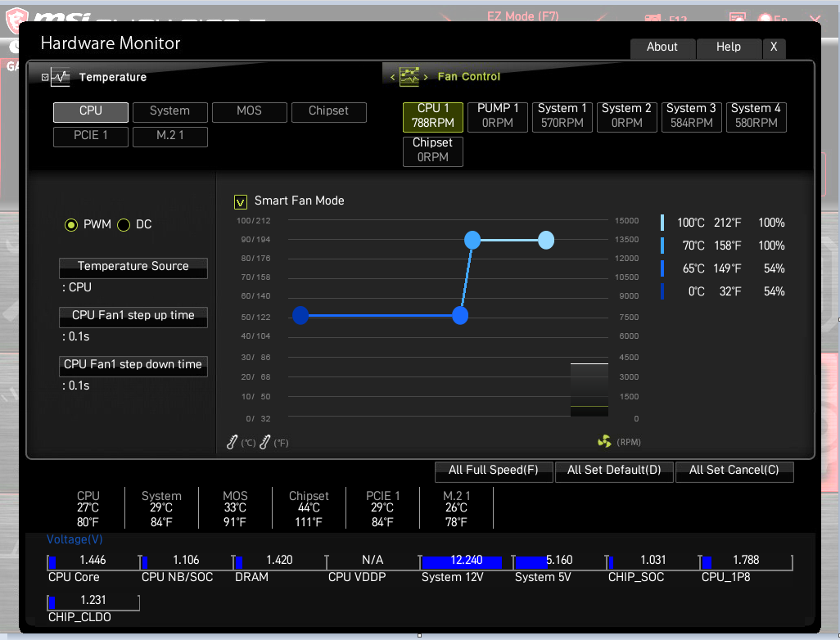840x640 pixels.
Task: Click the green fan RPM icon
Action: point(604,442)
